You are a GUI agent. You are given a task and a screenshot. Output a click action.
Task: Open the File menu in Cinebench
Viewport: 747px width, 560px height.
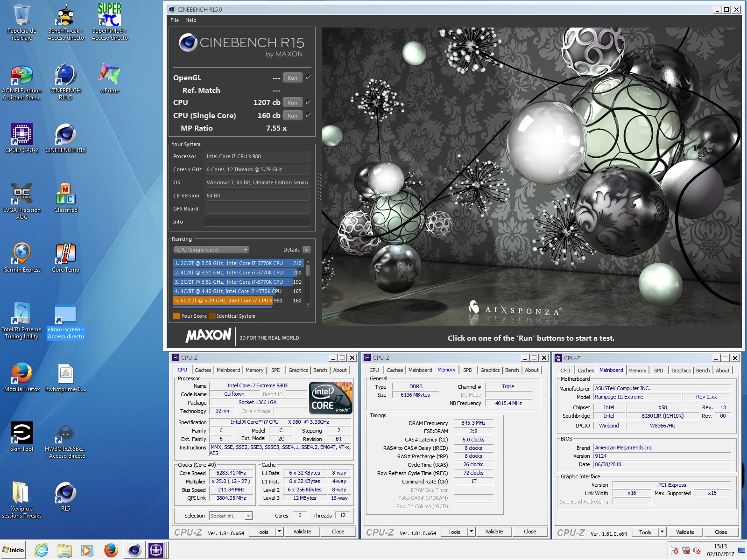tap(175, 20)
